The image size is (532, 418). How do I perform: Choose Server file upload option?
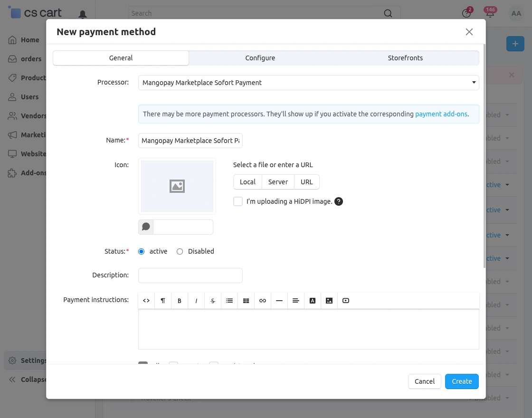point(278,182)
